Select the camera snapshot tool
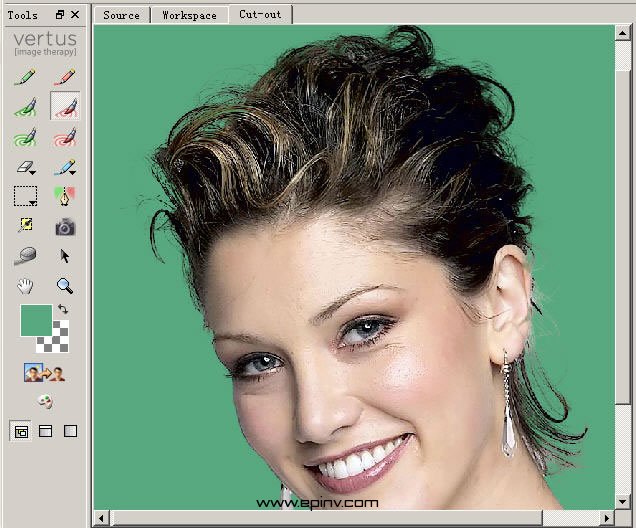The image size is (636, 528). (65, 227)
